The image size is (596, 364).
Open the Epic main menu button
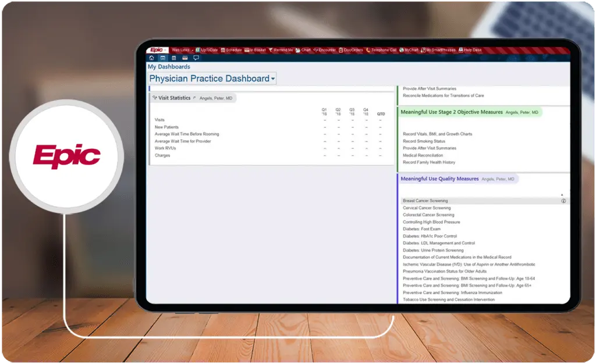[157, 50]
